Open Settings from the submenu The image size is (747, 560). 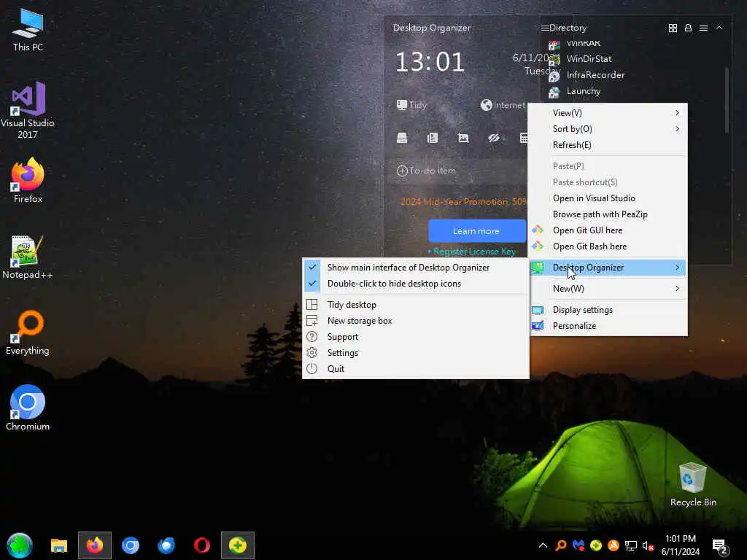(x=415, y=353)
